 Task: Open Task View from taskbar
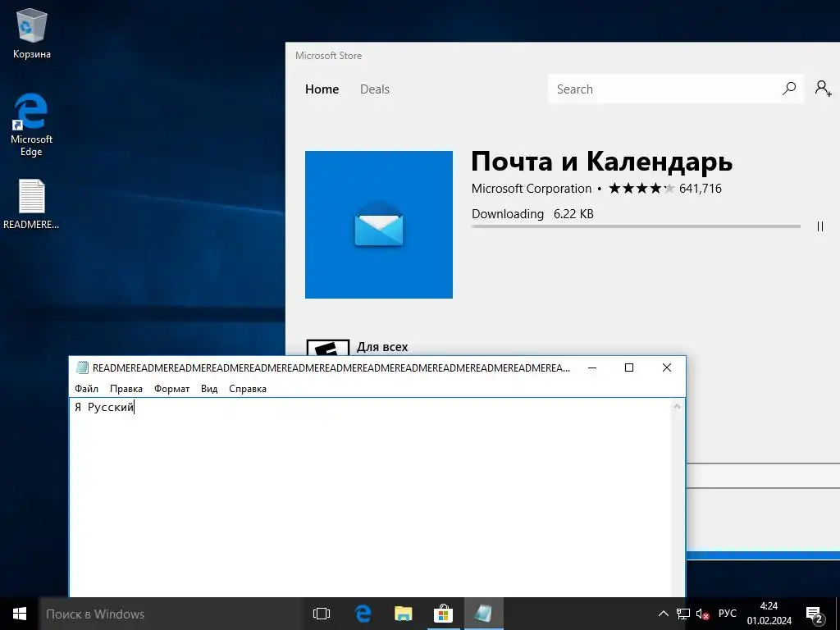tap(322, 614)
